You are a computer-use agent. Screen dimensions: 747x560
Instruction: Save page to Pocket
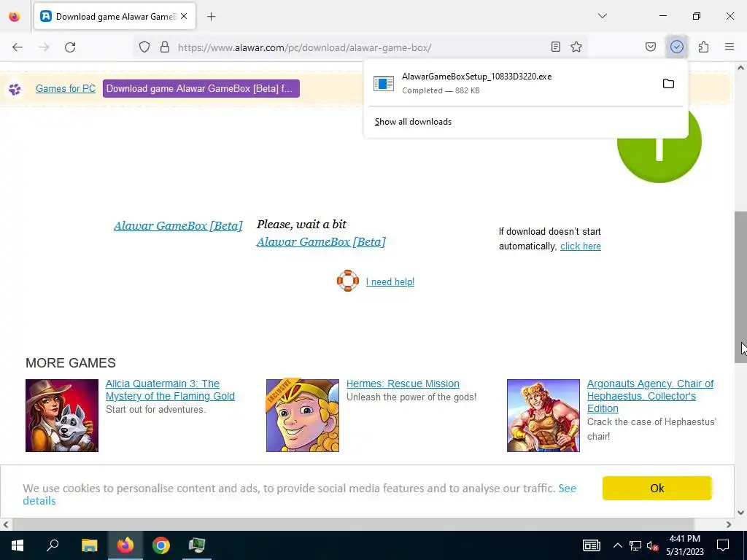pyautogui.click(x=651, y=47)
